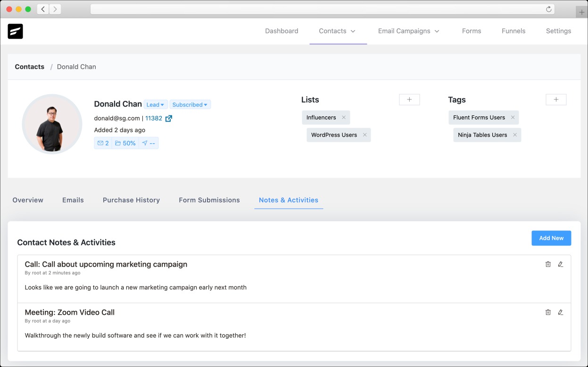Remove the Fluent Forms Users tag
Viewport: 588px width, 367px height.
513,118
